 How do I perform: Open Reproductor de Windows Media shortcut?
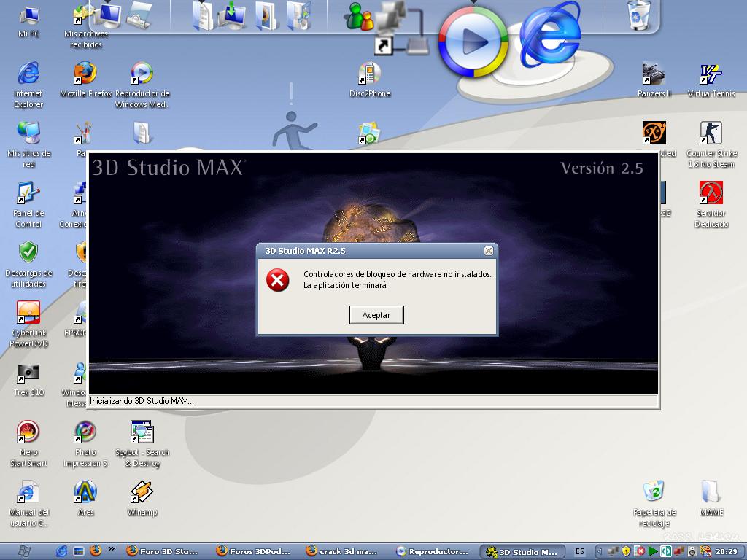click(142, 85)
